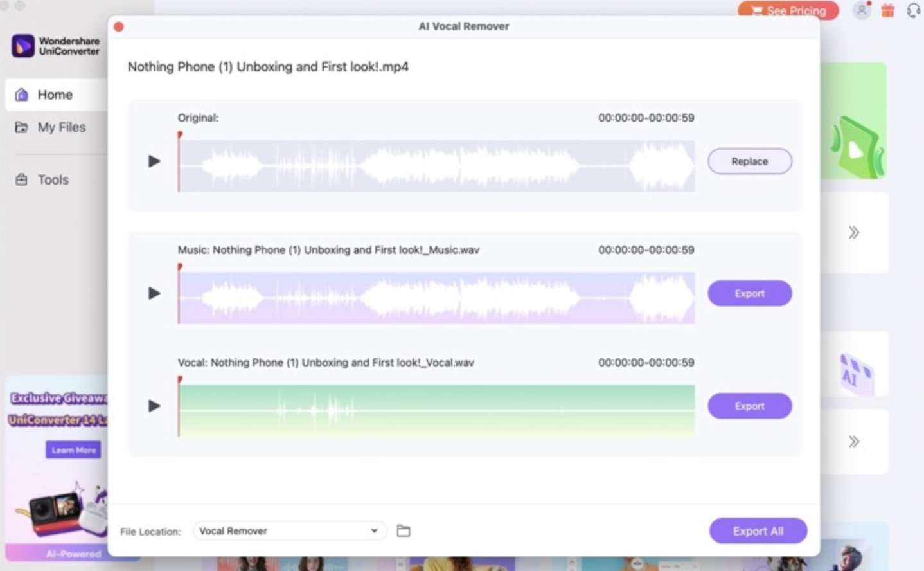Play the Music track preview
924x571 pixels.
[154, 293]
